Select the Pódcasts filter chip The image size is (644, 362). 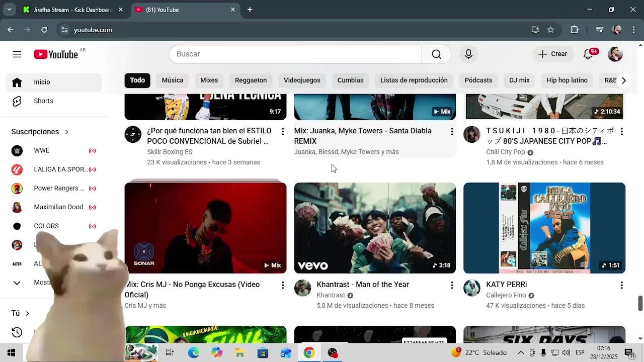pyautogui.click(x=478, y=80)
